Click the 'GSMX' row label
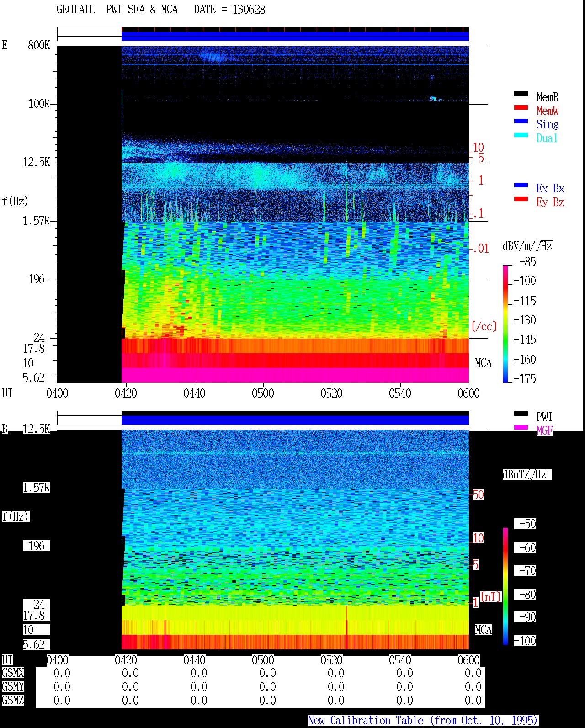This screenshot has width=585, height=728. 13,673
